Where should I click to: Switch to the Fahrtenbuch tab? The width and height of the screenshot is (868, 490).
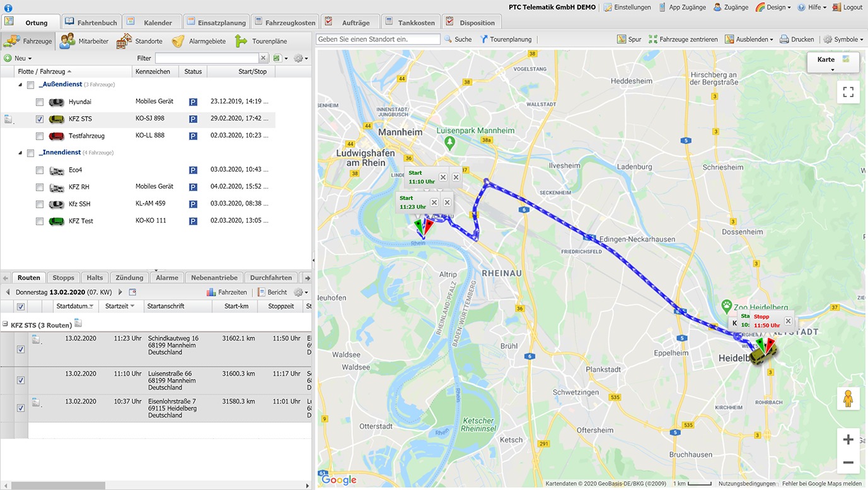click(x=91, y=23)
